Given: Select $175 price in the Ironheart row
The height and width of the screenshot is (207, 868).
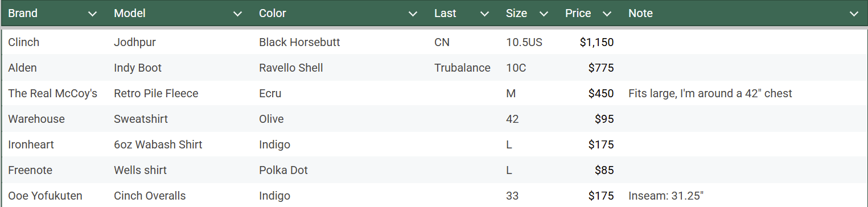Looking at the screenshot, I should 601,144.
